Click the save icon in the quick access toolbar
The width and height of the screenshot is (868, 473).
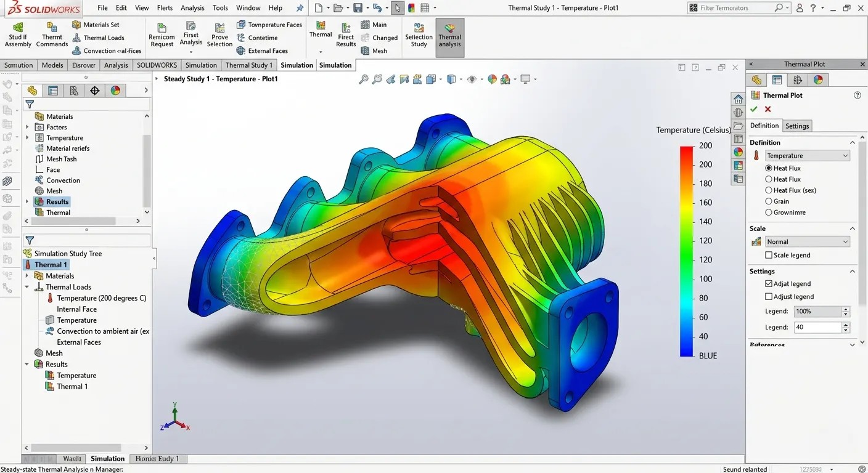357,8
